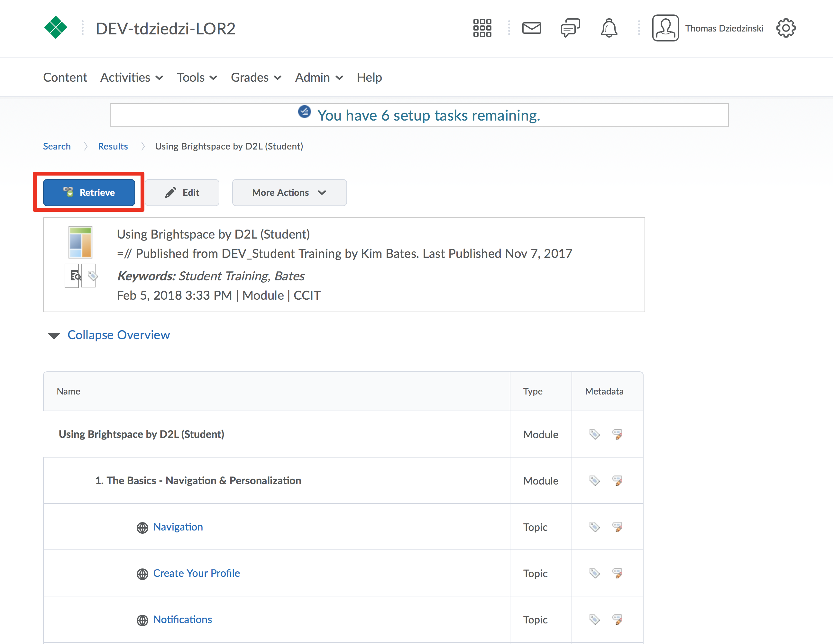Click the module thumbnail image
Screen dimensions: 833x644
(x=80, y=242)
